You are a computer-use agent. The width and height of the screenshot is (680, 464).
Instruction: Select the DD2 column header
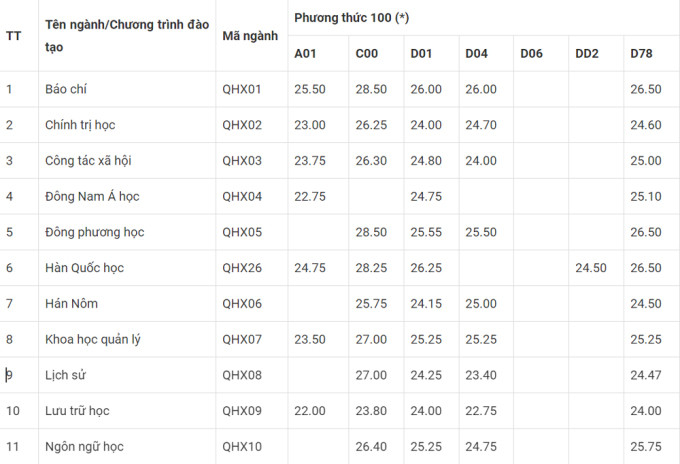587,53
